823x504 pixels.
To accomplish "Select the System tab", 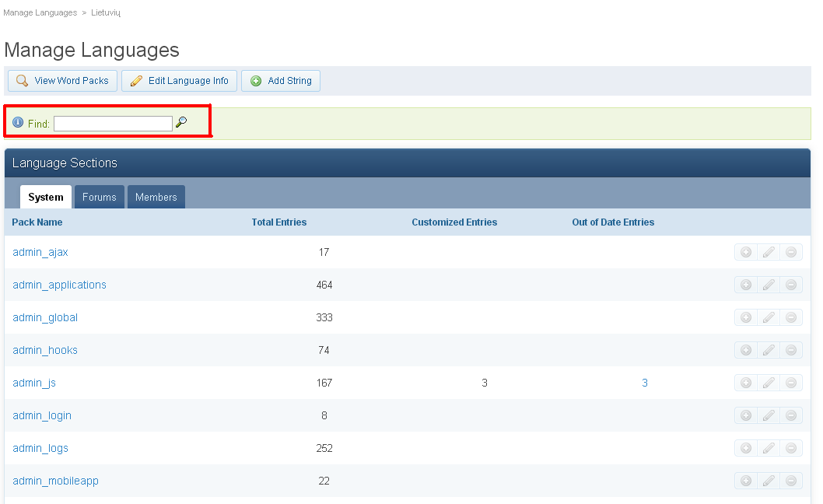I will tap(46, 197).
